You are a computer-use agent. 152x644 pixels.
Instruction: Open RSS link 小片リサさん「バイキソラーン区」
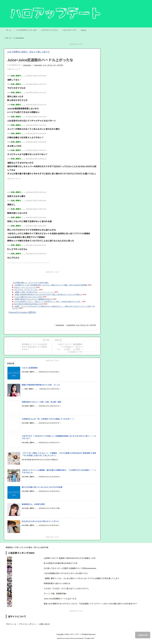click(26, 290)
